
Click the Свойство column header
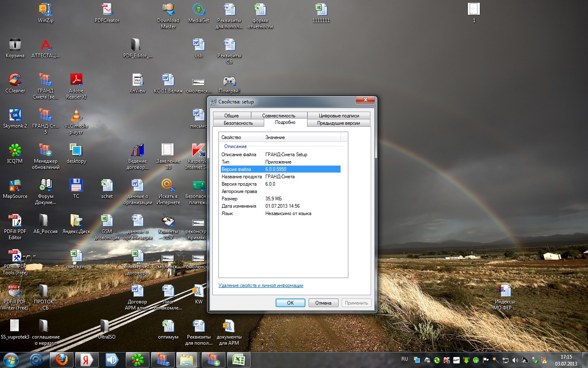coord(241,137)
